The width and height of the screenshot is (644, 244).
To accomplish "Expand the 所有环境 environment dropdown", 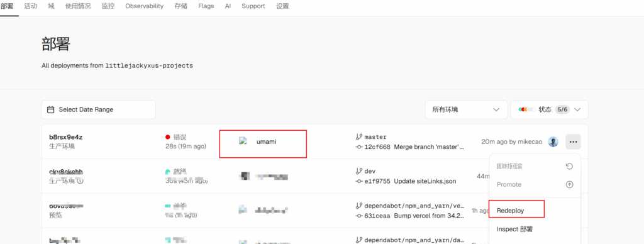I will point(466,109).
